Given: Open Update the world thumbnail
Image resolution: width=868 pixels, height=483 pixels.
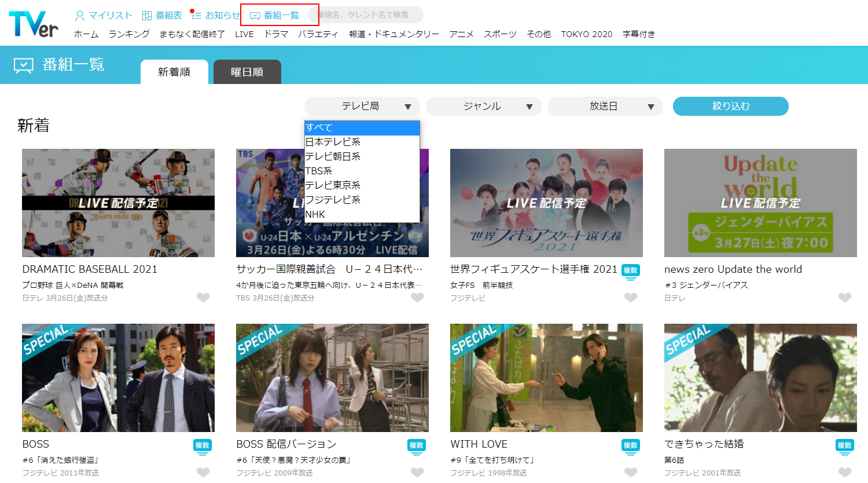Looking at the screenshot, I should [760, 203].
